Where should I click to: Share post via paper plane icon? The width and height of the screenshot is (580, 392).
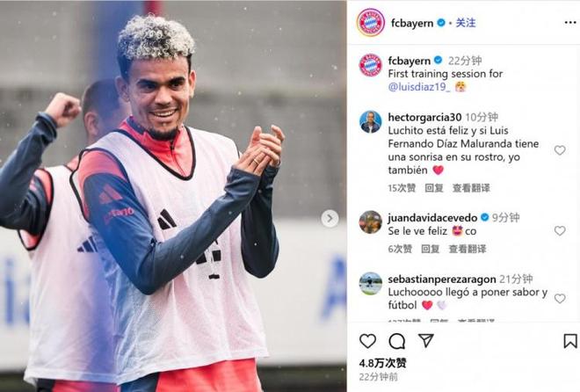[426, 340]
